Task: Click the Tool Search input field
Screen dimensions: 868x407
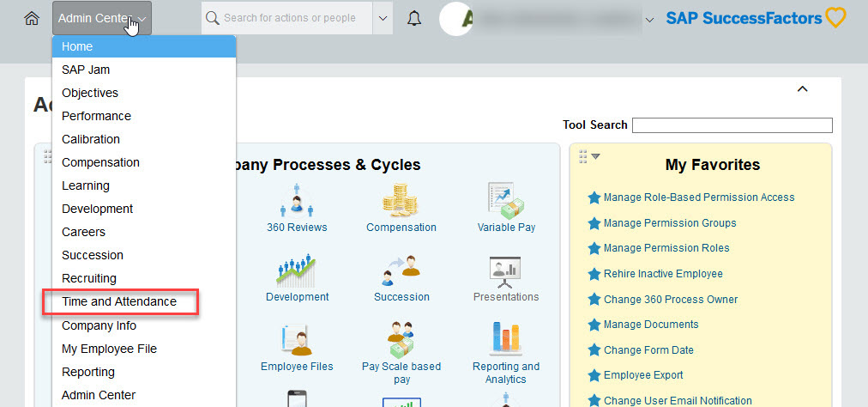Action: pyautogui.click(x=732, y=125)
